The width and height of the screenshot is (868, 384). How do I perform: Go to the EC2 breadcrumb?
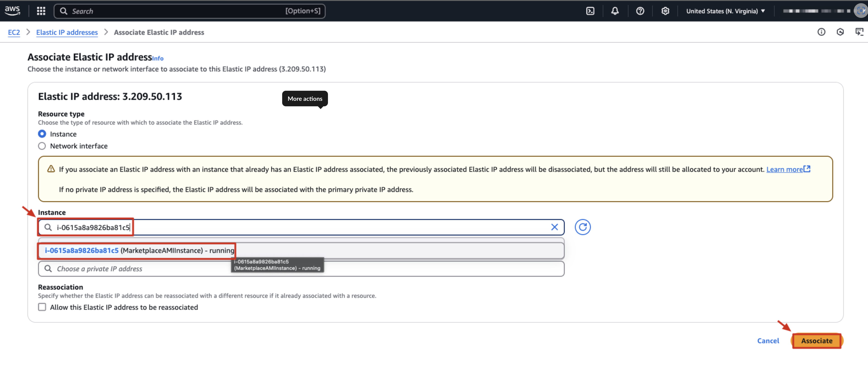[x=14, y=32]
